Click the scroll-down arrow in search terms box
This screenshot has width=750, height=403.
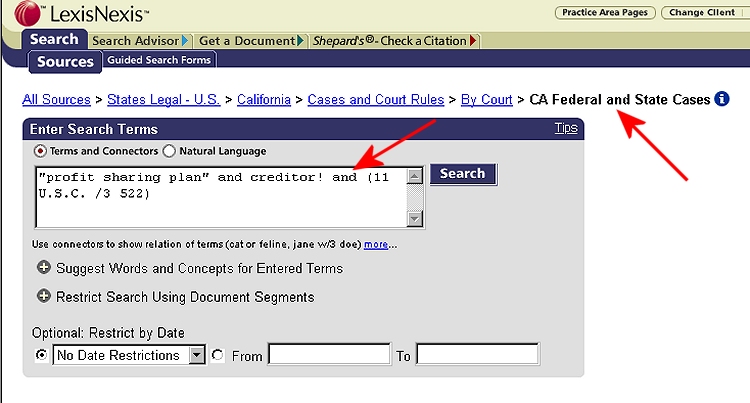(x=415, y=219)
